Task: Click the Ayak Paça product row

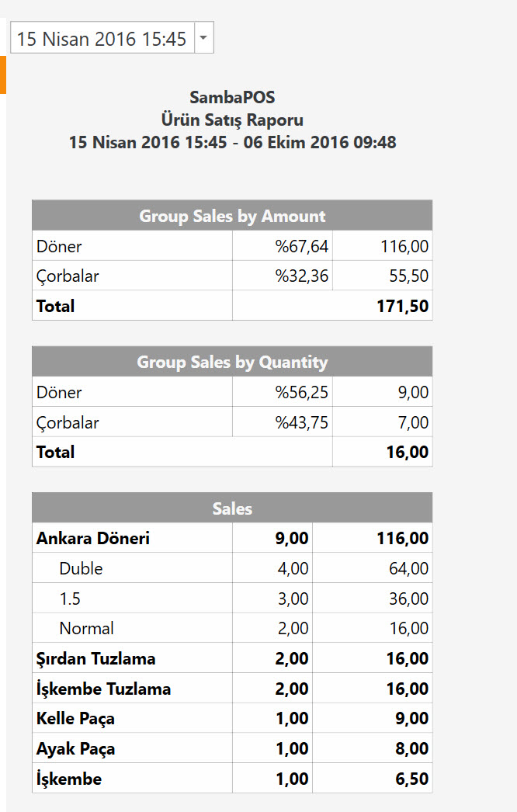Action: coord(75,749)
